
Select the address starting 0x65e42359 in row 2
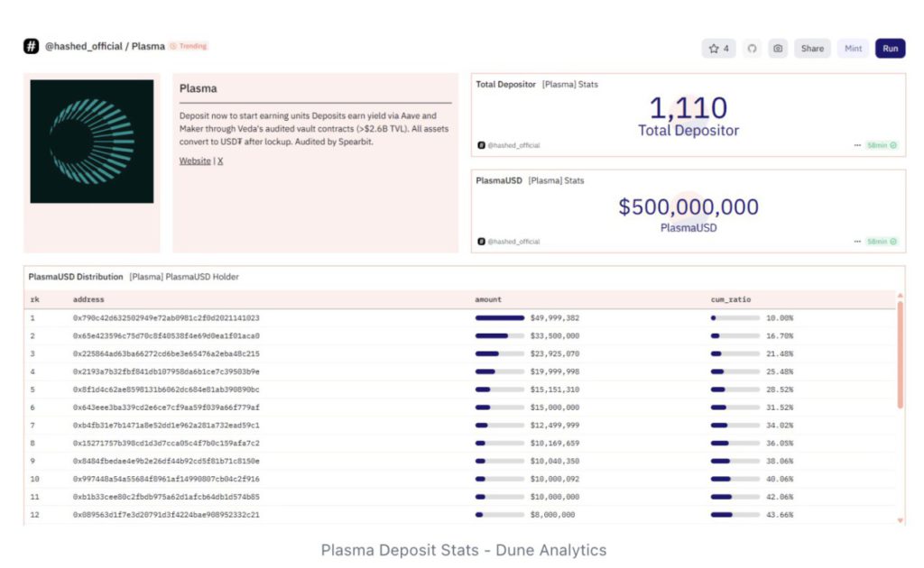[x=166, y=335]
